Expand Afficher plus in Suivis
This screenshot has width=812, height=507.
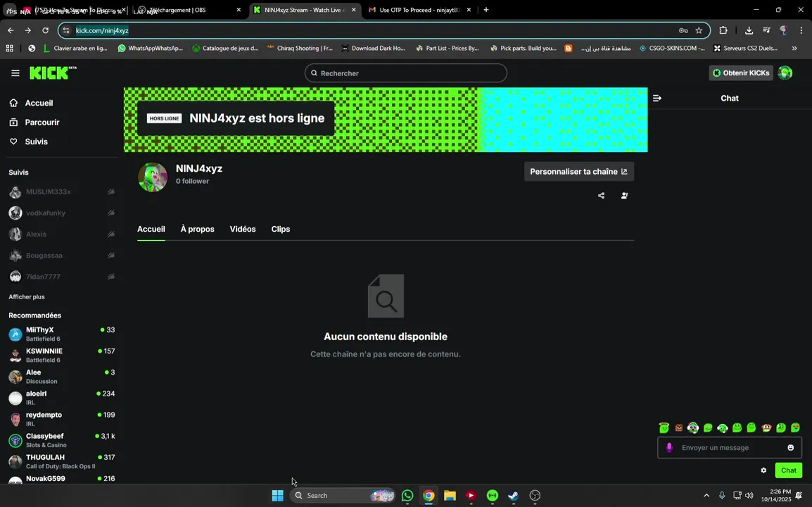(27, 297)
